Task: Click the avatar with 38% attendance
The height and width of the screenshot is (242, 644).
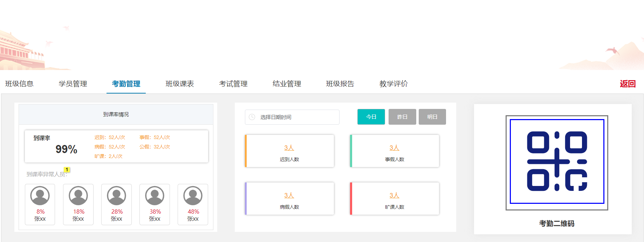Action: coord(155,195)
